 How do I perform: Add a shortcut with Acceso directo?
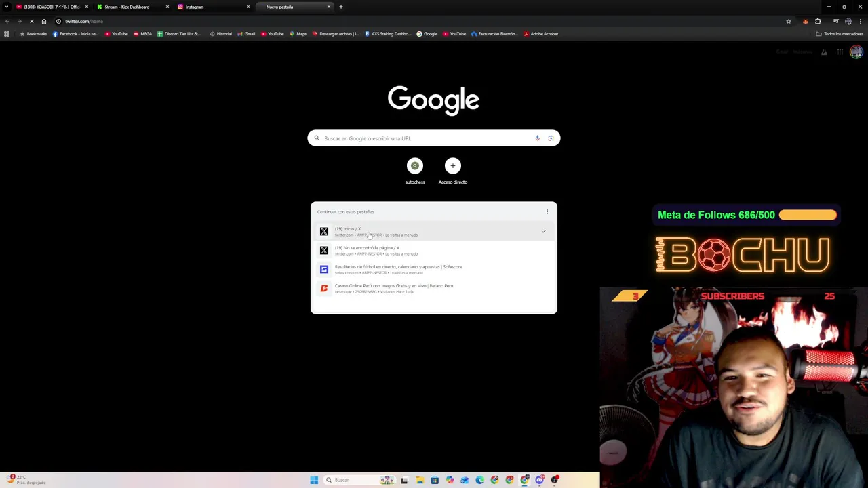(x=452, y=171)
